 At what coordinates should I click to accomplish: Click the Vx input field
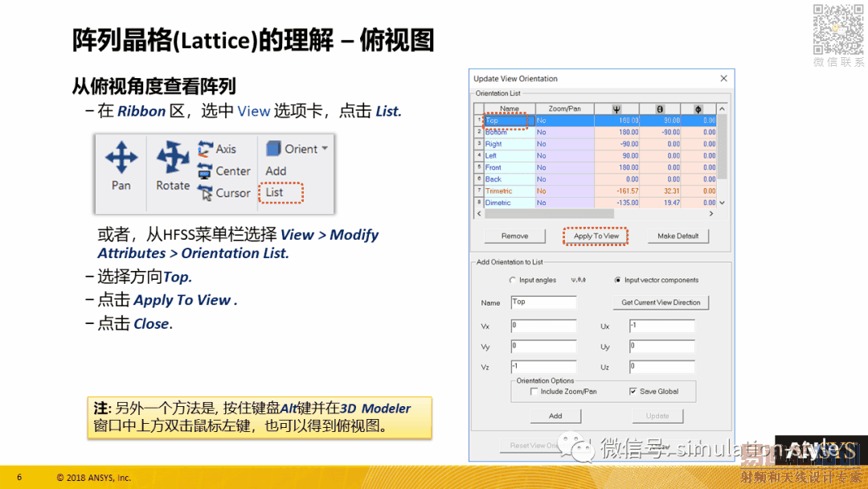point(543,327)
